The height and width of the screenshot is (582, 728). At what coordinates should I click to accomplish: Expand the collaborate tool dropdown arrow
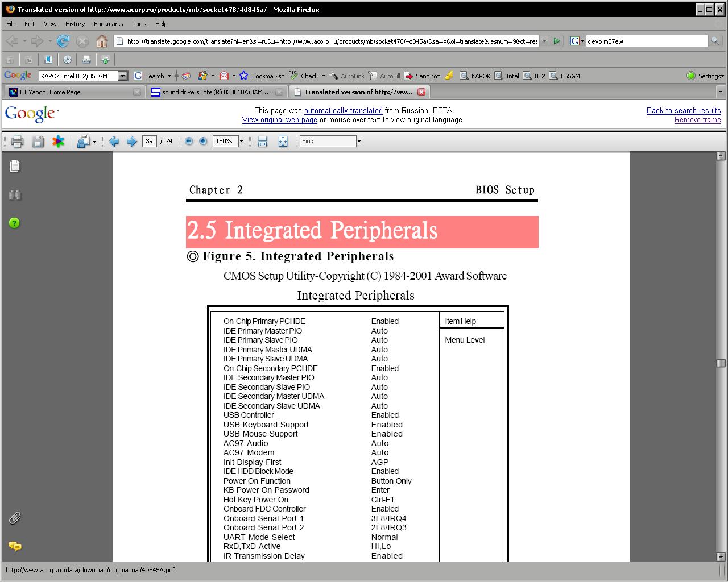pyautogui.click(x=94, y=142)
